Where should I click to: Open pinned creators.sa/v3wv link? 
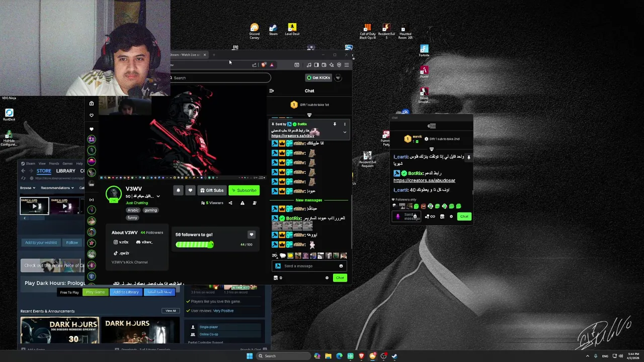pos(293,136)
